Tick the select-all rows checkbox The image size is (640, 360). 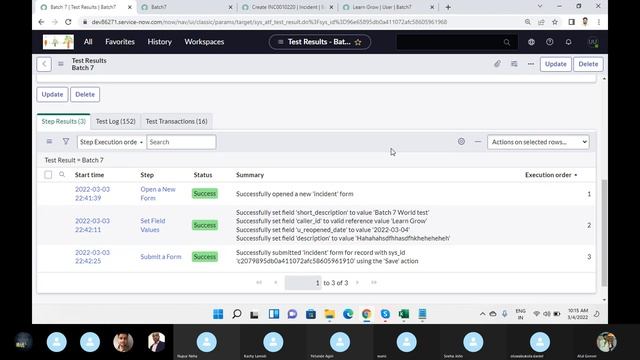click(x=48, y=175)
